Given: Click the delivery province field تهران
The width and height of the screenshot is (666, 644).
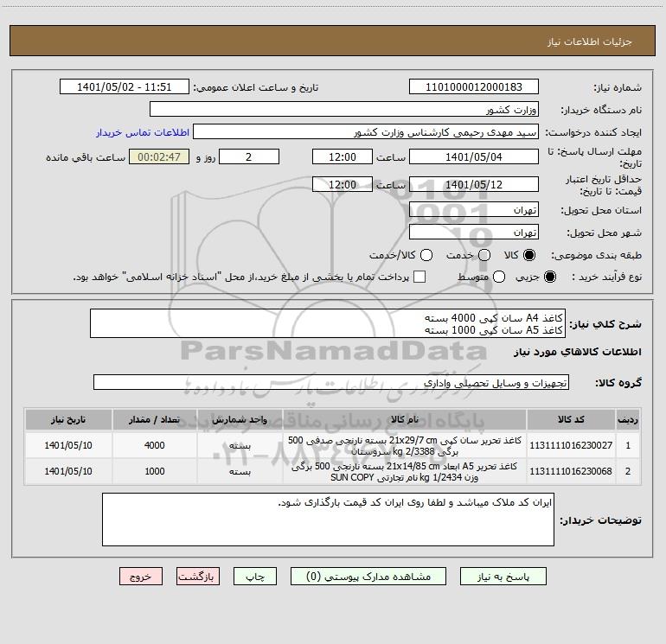Looking at the screenshot, I should [x=474, y=209].
